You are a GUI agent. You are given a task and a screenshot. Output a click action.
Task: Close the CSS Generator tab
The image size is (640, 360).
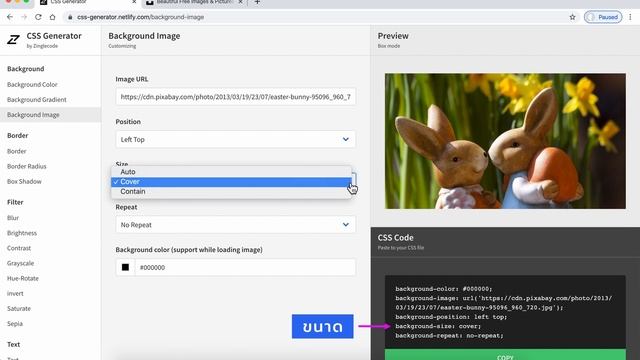(x=134, y=2)
